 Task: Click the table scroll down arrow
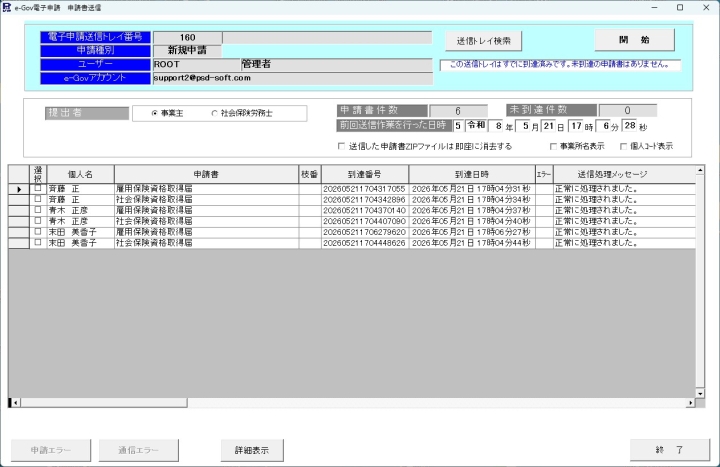700,393
